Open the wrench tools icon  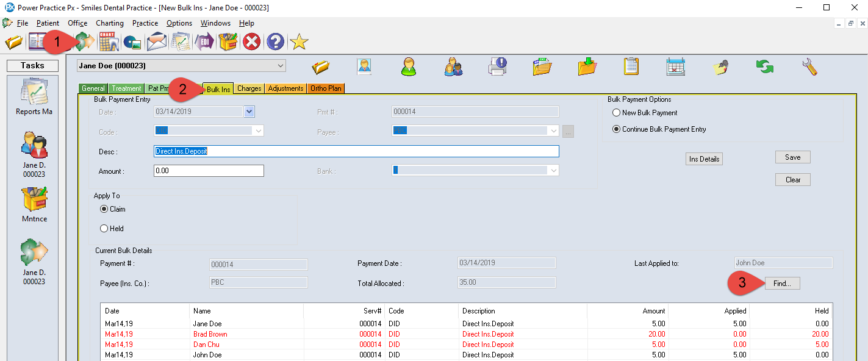point(809,66)
